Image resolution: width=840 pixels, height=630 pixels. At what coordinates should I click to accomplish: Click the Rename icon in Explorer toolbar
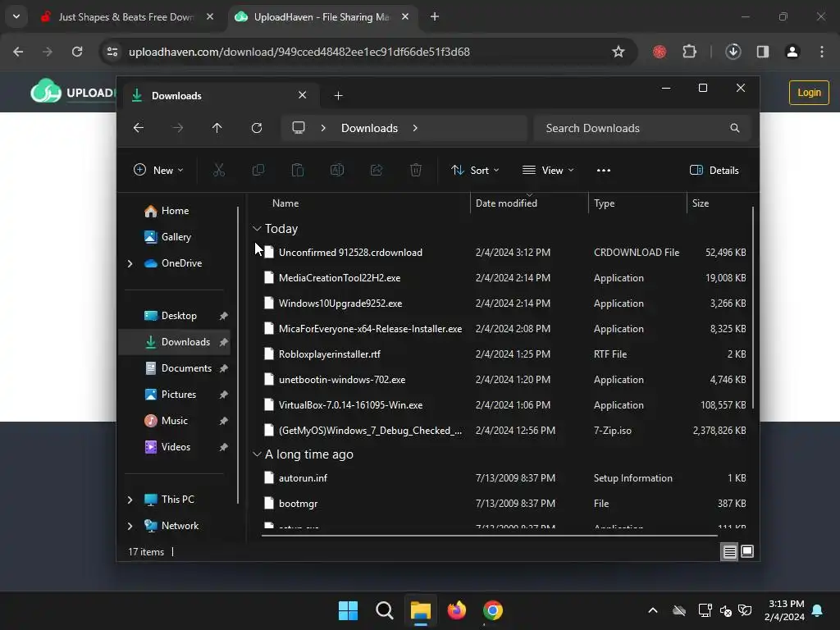[337, 171]
